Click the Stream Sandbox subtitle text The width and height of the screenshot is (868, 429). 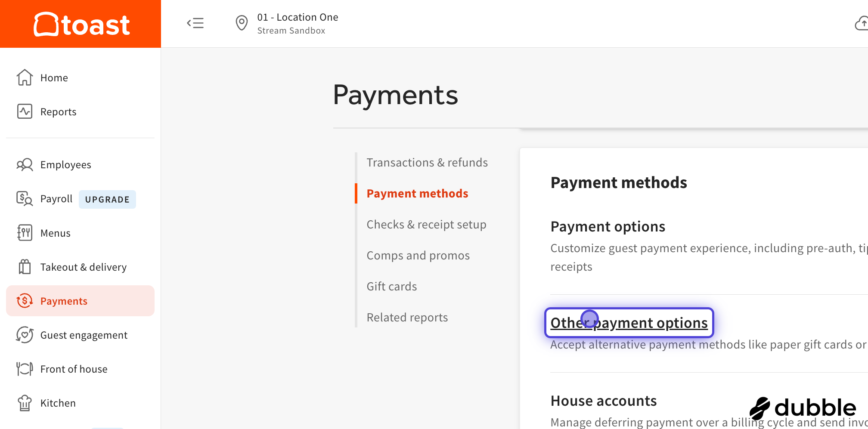291,31
